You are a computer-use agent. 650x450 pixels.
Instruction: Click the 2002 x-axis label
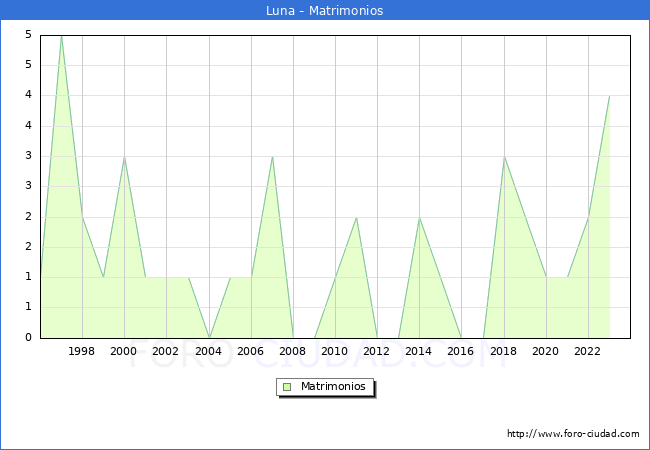[x=165, y=351]
